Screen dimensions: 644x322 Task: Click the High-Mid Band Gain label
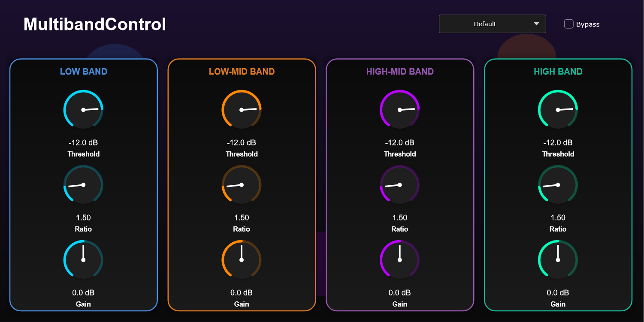click(x=400, y=304)
